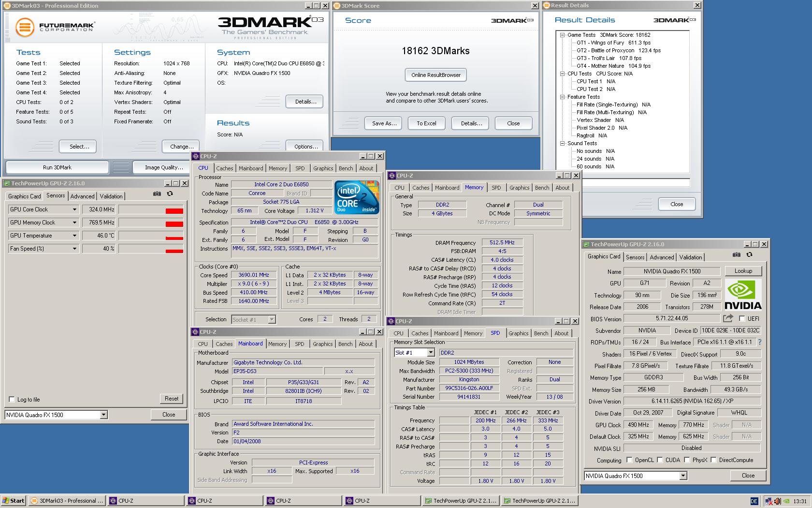This screenshot has width=812, height=508.
Task: Collapse the Game Tests tree node
Action: pyautogui.click(x=562, y=35)
